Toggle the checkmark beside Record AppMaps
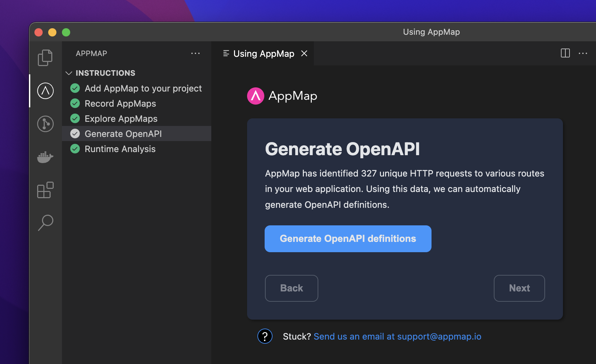 pyautogui.click(x=75, y=103)
